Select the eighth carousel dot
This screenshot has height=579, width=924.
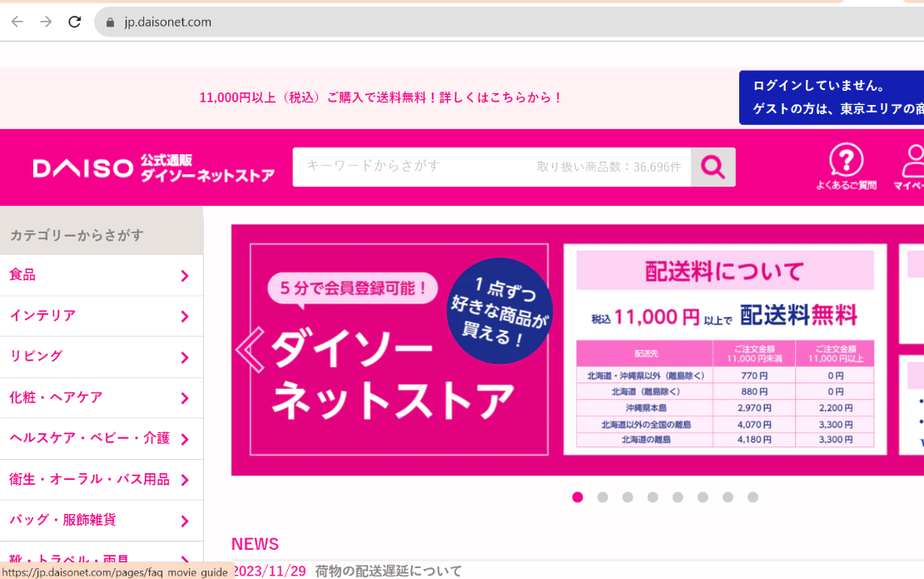pos(753,497)
